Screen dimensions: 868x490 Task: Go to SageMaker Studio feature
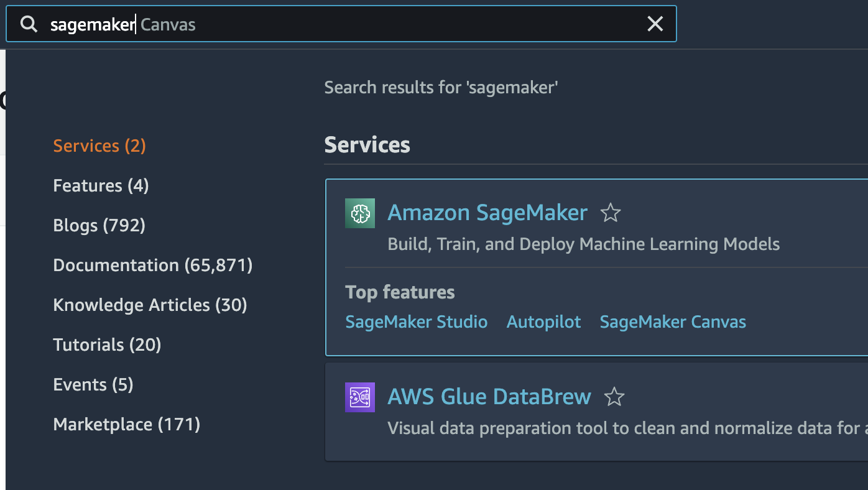[416, 322]
